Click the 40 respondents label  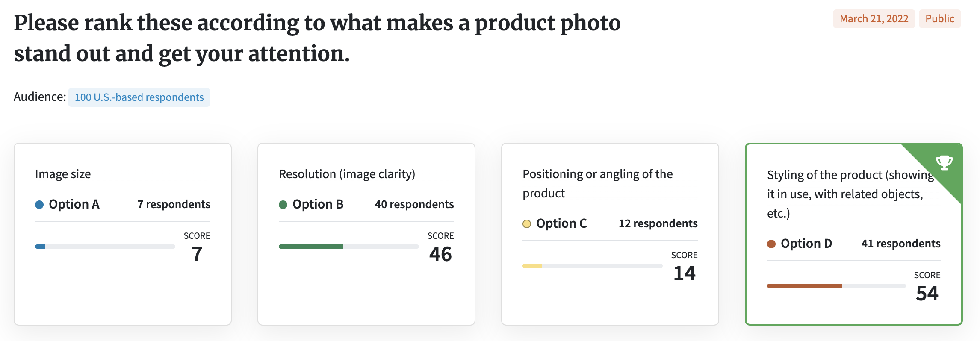tap(414, 204)
